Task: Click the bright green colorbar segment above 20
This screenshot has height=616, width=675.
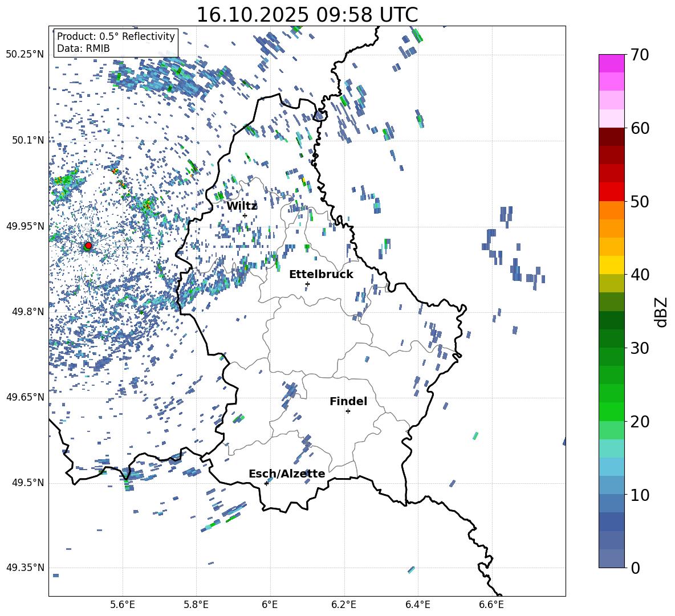Action: pyautogui.click(x=611, y=411)
